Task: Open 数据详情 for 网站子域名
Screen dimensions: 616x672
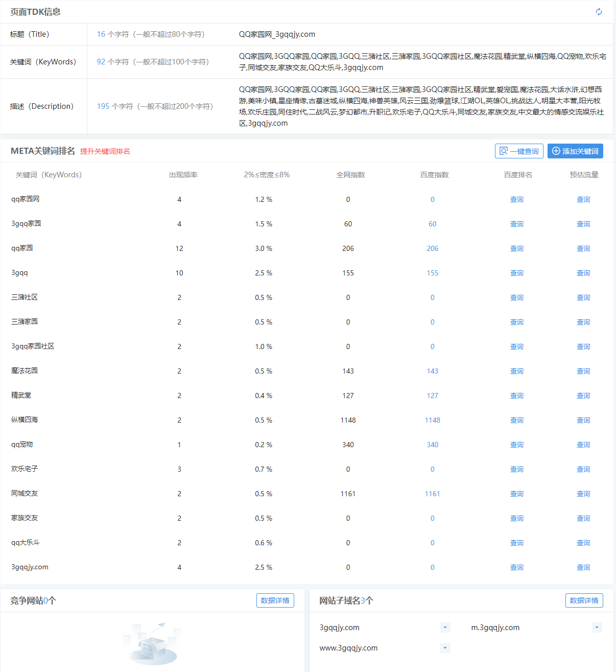Action: point(584,600)
